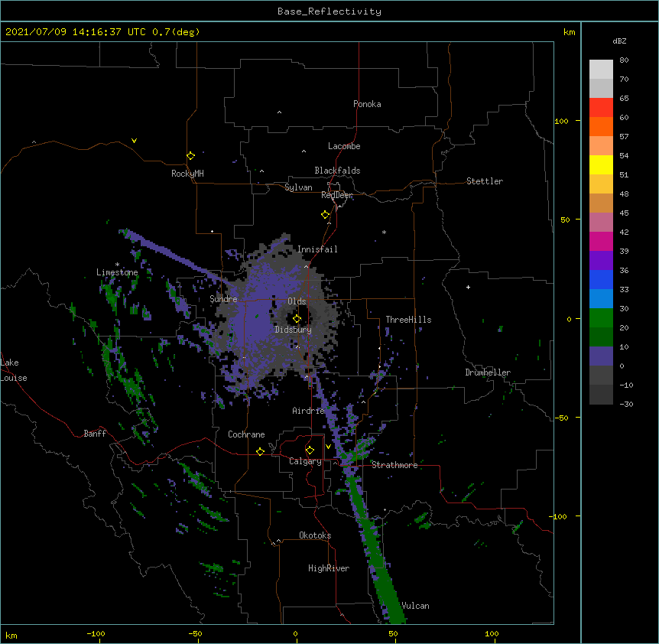Click the Calgary city label
The width and height of the screenshot is (659, 644).
pos(305,461)
